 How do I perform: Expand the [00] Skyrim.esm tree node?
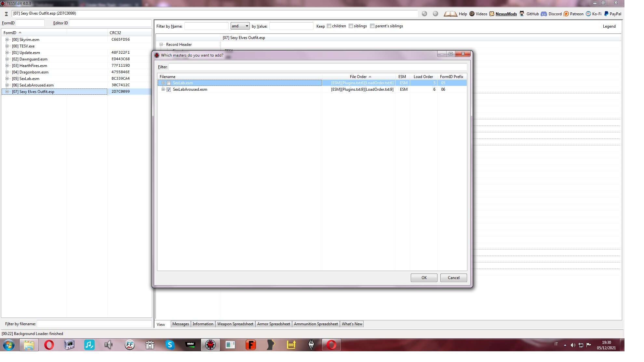(x=7, y=40)
